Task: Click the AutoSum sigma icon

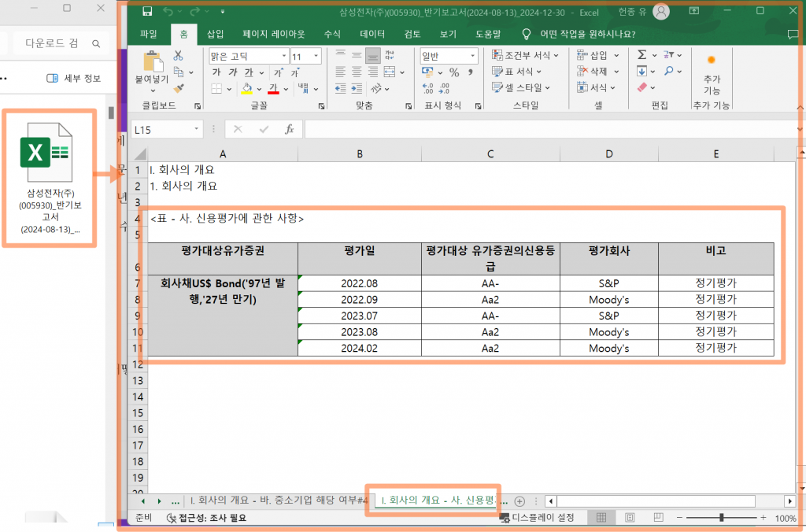Action: point(642,54)
